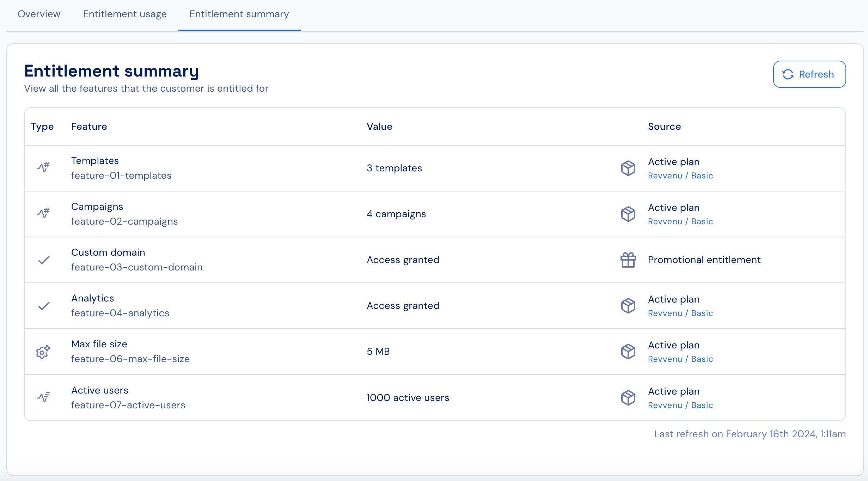Click the package icon in Active users row
868x481 pixels.
click(628, 398)
